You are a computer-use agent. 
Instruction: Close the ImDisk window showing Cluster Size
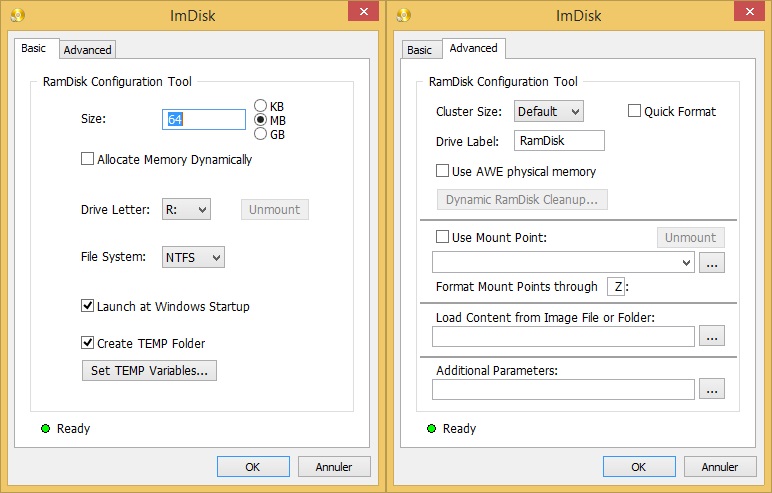(x=748, y=12)
